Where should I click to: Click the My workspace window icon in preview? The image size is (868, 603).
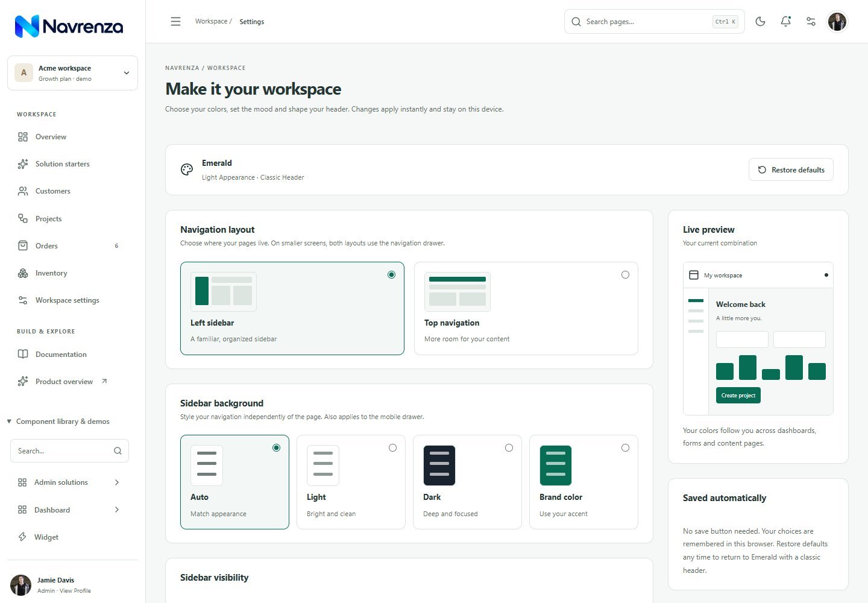[x=694, y=275]
